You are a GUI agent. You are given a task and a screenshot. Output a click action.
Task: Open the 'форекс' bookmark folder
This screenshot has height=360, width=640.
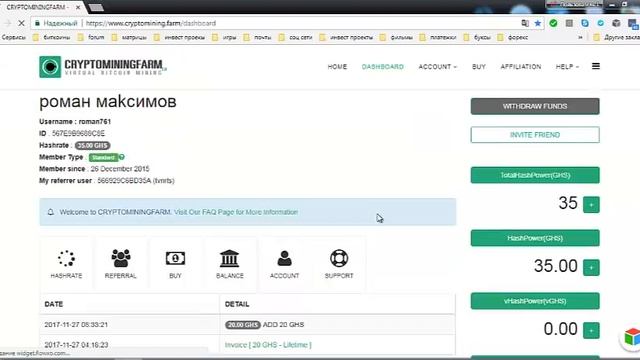coord(513,37)
